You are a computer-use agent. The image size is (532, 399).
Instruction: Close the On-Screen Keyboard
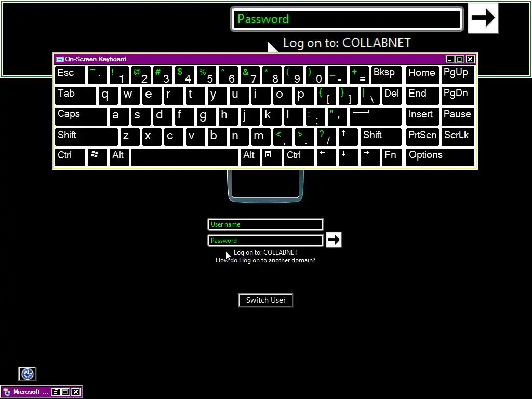point(470,59)
